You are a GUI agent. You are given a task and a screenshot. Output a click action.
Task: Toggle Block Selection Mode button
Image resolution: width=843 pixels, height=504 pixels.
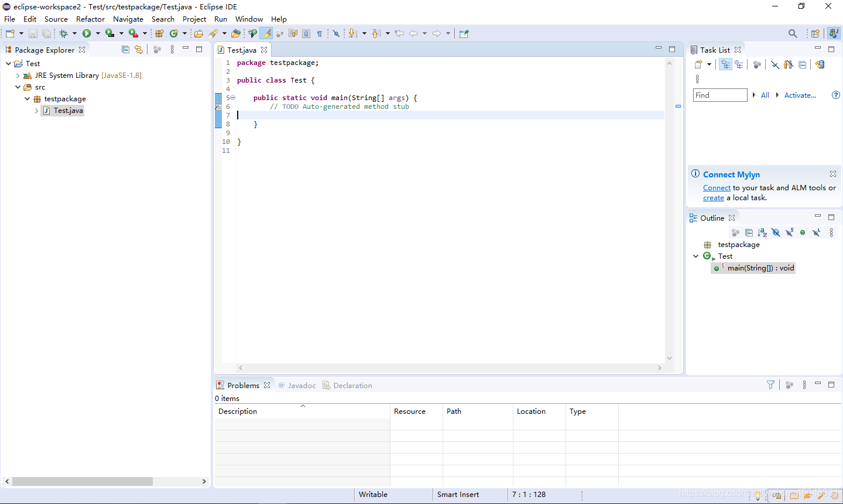[x=306, y=33]
